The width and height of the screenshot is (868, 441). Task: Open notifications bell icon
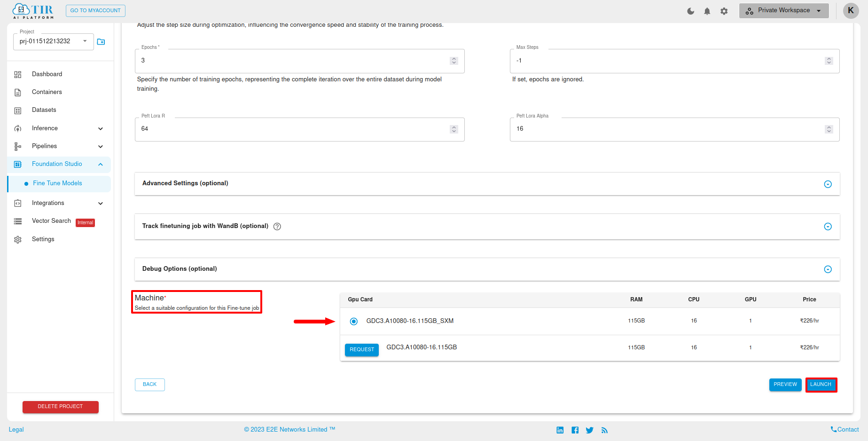[x=707, y=11]
